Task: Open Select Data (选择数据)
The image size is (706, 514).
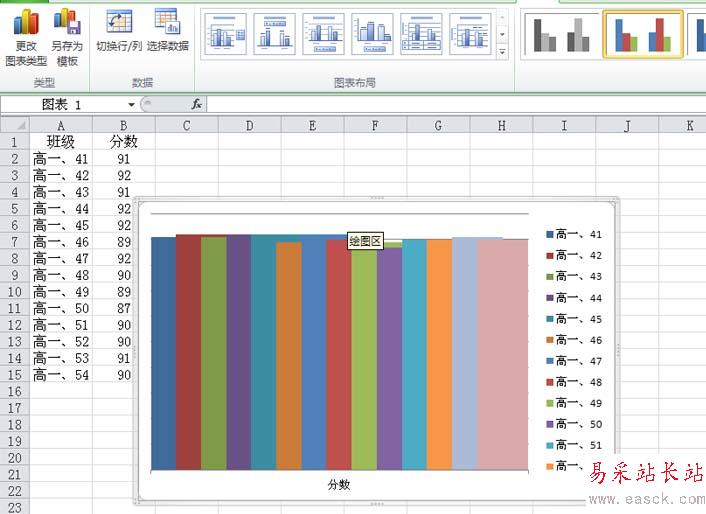Action: tap(167, 31)
